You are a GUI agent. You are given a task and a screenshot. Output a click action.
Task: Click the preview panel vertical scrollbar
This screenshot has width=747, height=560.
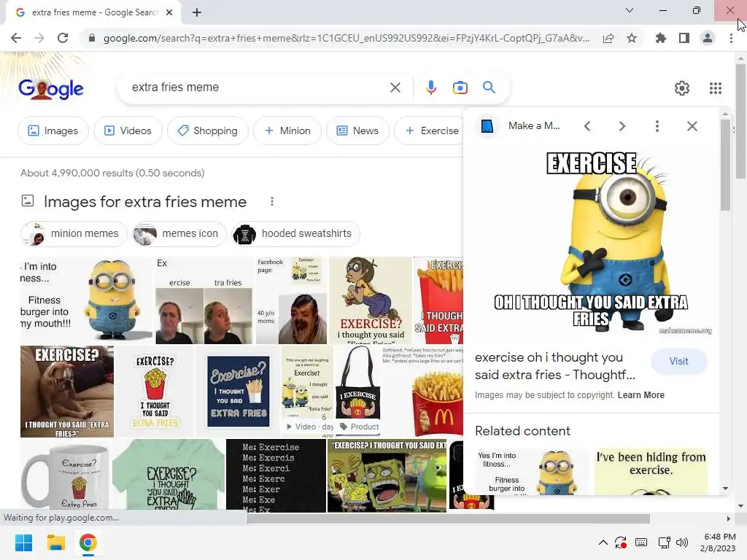point(725,166)
